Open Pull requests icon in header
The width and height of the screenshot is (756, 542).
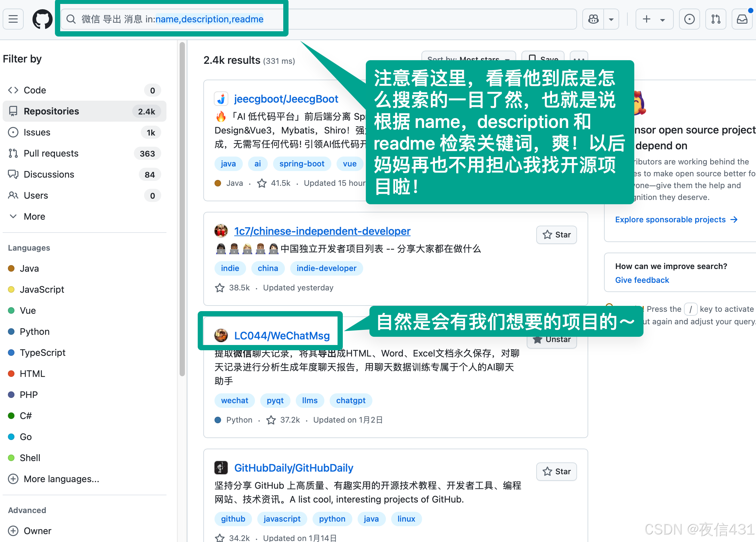(x=716, y=19)
